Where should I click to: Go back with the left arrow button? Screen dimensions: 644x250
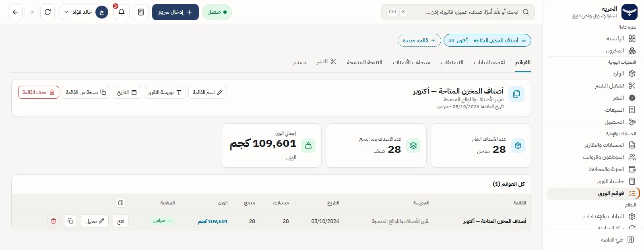[x=15, y=12]
